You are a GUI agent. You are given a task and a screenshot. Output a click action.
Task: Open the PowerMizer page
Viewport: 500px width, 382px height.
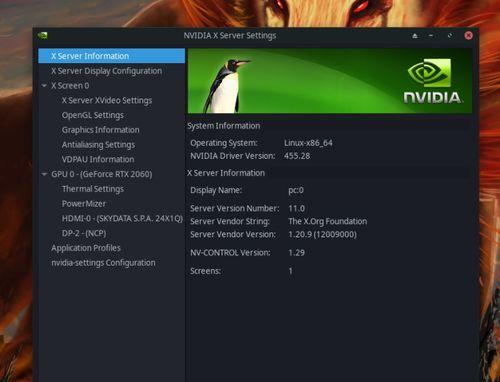click(84, 204)
